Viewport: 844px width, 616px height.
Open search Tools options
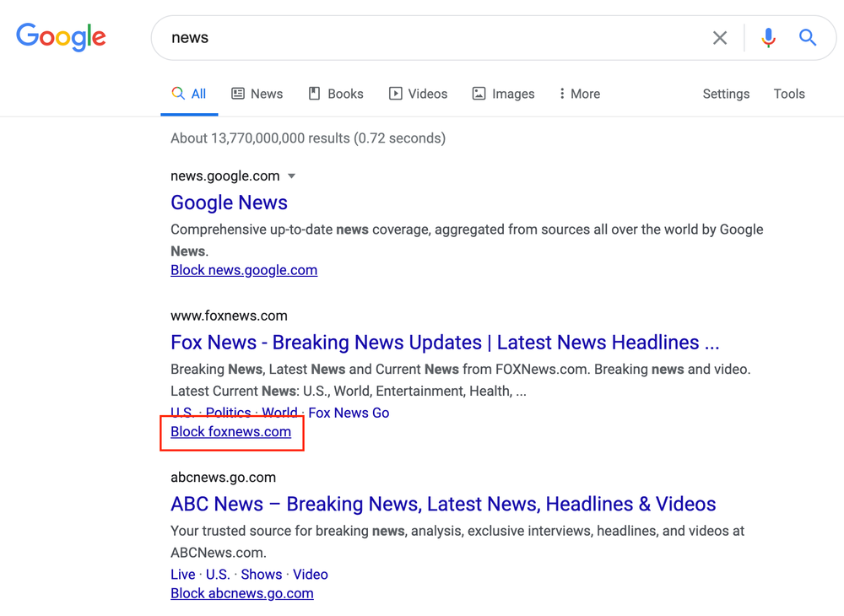(x=788, y=94)
